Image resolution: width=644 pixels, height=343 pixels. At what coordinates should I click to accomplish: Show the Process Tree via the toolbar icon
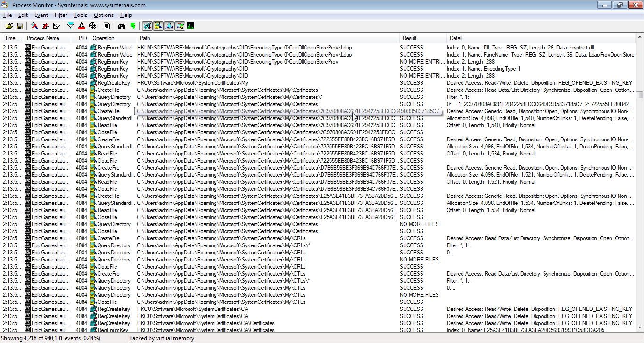pyautogui.click(x=107, y=26)
